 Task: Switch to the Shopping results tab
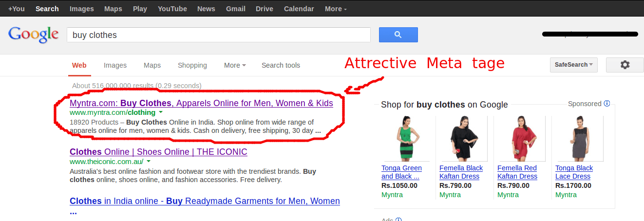click(x=192, y=65)
